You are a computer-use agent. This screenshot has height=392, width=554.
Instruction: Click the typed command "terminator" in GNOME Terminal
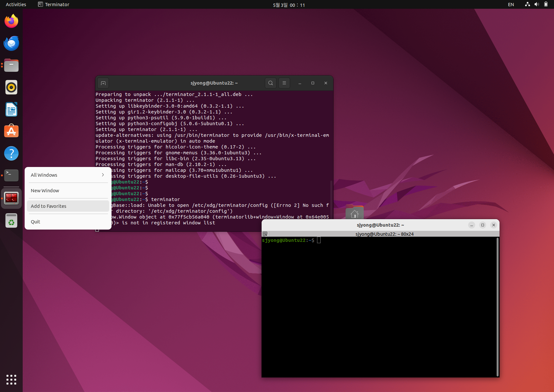[165, 199]
